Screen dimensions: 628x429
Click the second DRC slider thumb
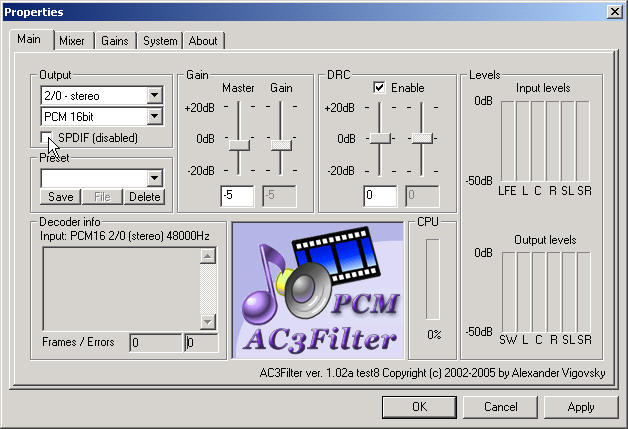pyautogui.click(x=422, y=138)
